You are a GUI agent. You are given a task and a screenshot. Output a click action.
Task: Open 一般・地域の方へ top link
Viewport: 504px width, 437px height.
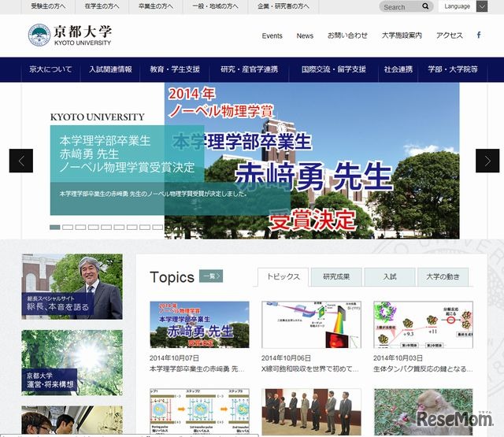215,6
